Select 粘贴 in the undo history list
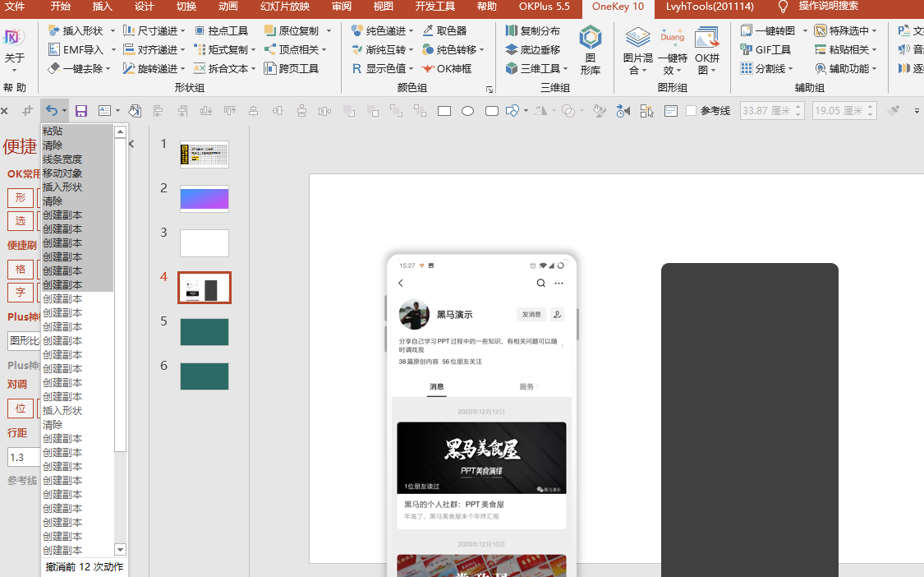The height and width of the screenshot is (577, 924). tap(77, 131)
